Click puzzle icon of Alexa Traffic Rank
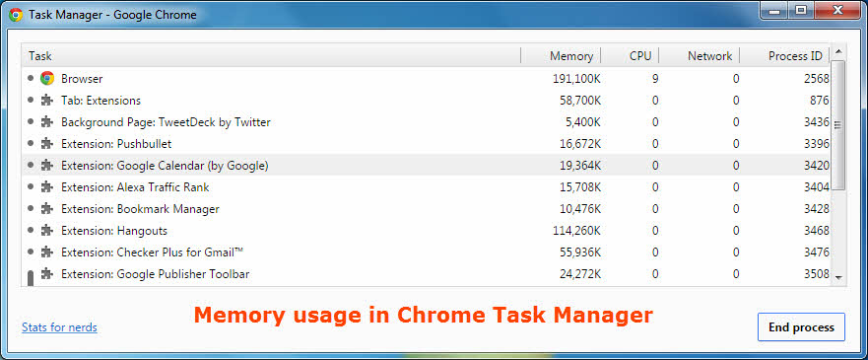The image size is (868, 360). click(47, 187)
